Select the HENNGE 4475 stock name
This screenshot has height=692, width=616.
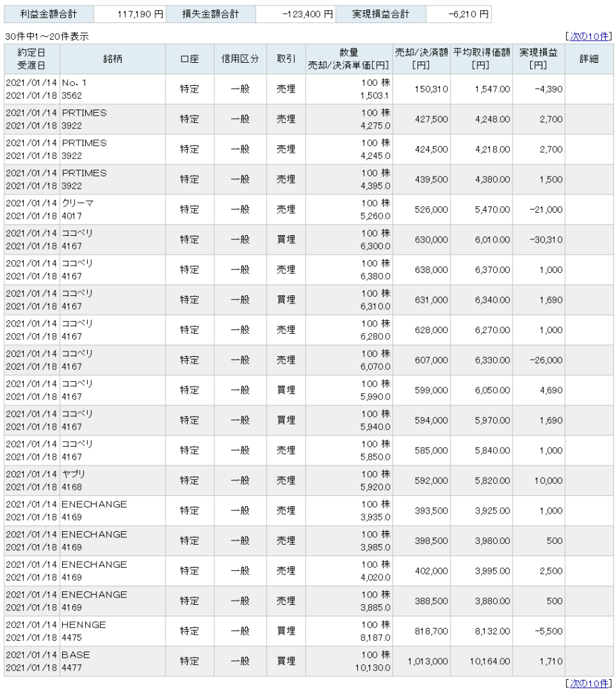(84, 631)
